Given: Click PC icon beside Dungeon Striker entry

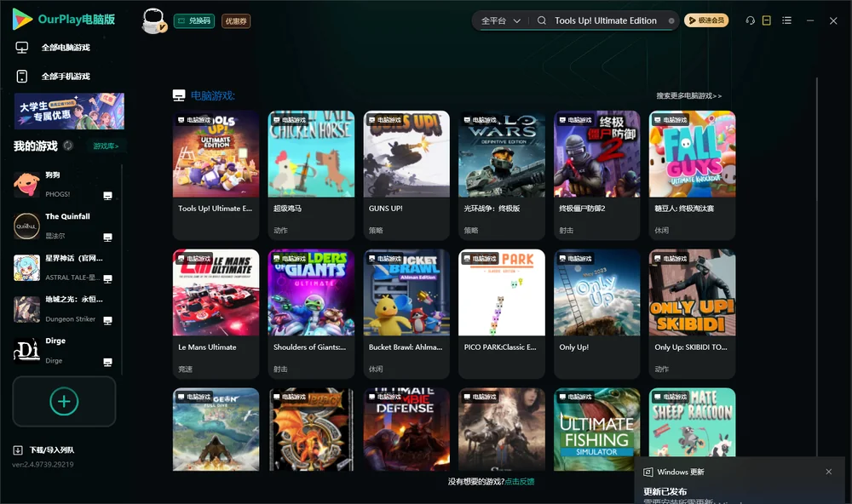Looking at the screenshot, I should click(107, 320).
